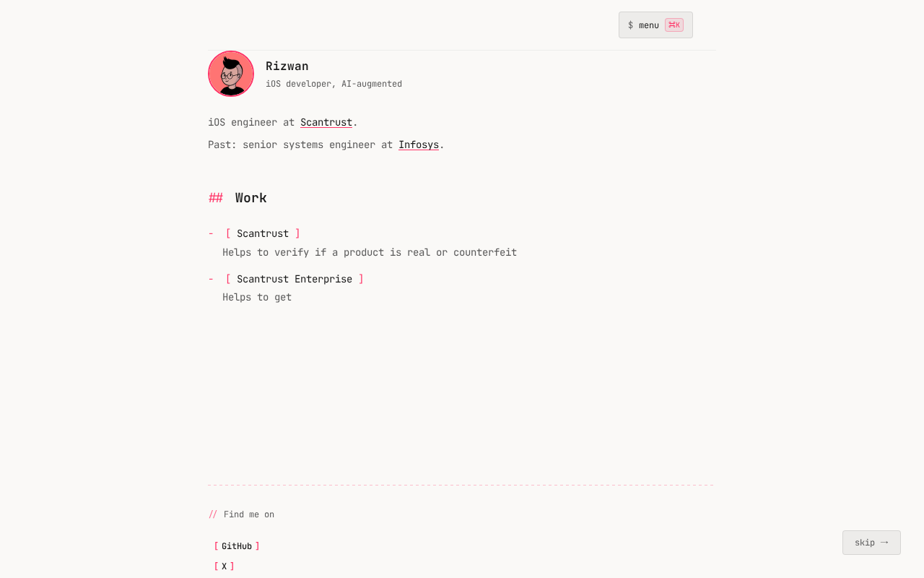This screenshot has height=578, width=924.
Task: Visit the GitHub profile link
Action: point(237,546)
